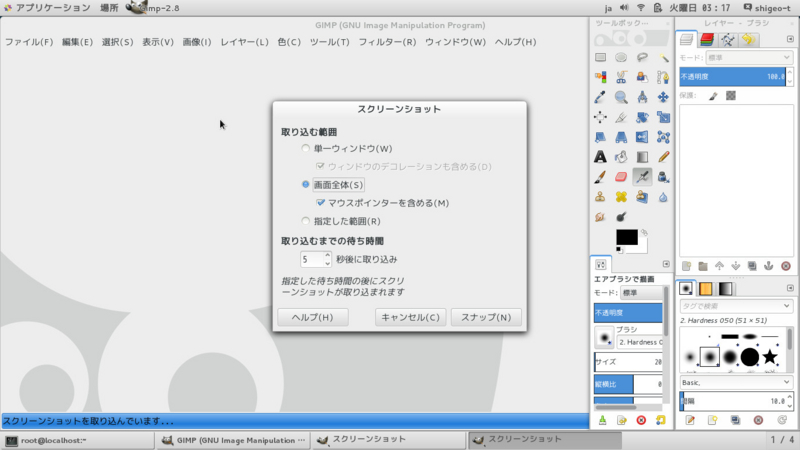
Task: Open the Basic, brush tag dropdown
Action: pos(736,382)
